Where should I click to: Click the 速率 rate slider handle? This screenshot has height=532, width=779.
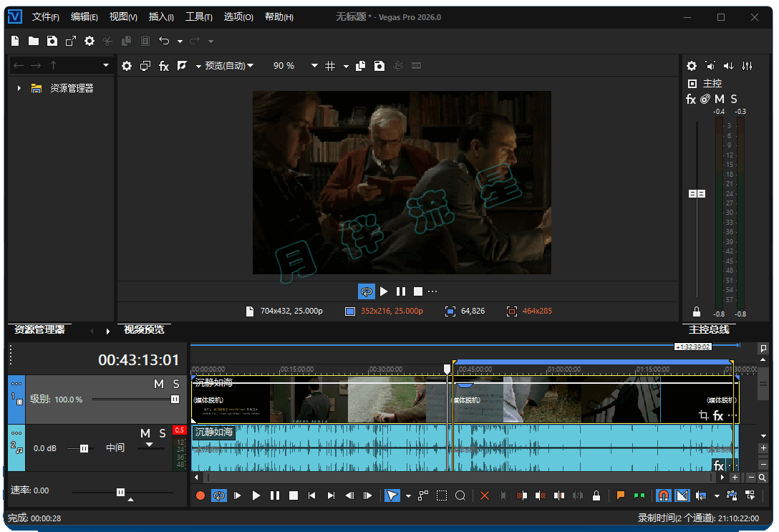120,493
